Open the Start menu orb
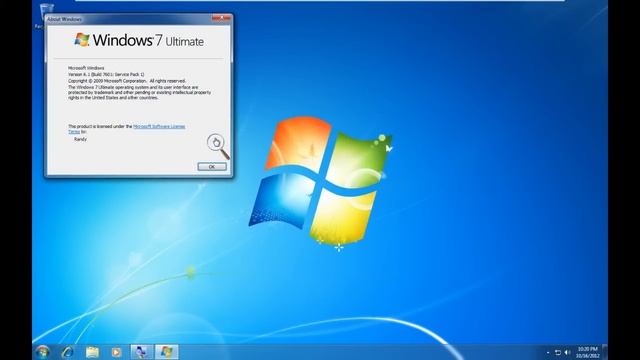Screen dimensions: 640x360 click(x=42, y=352)
